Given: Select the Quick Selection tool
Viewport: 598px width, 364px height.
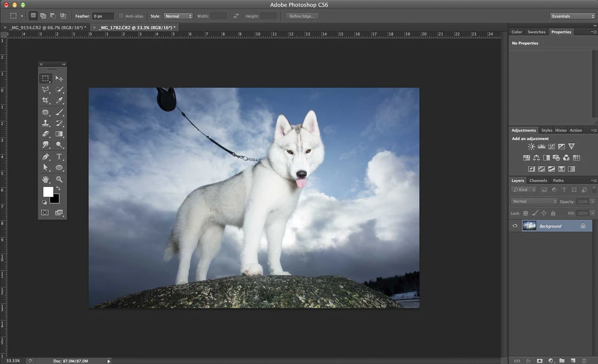Looking at the screenshot, I should click(x=59, y=89).
